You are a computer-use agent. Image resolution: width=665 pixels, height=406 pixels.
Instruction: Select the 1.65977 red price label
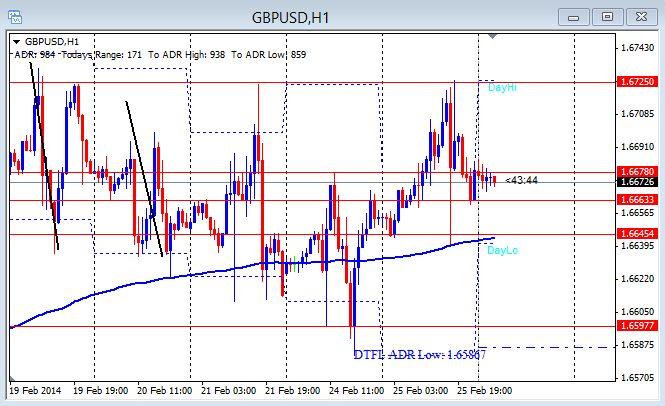pyautogui.click(x=638, y=326)
